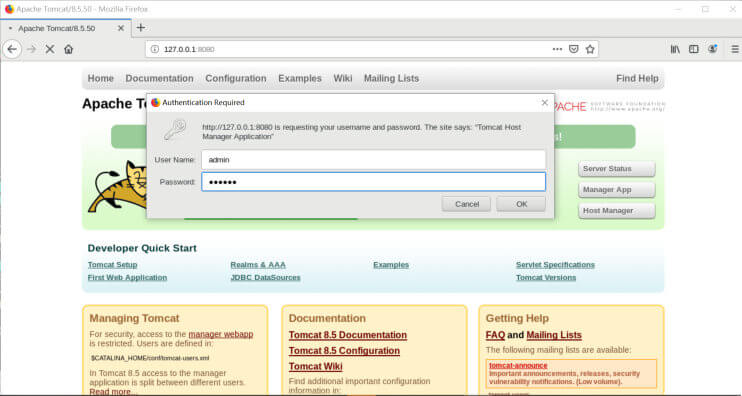Toggle the sidebar view icon
Screen dimensions: 742x396
coord(694,49)
